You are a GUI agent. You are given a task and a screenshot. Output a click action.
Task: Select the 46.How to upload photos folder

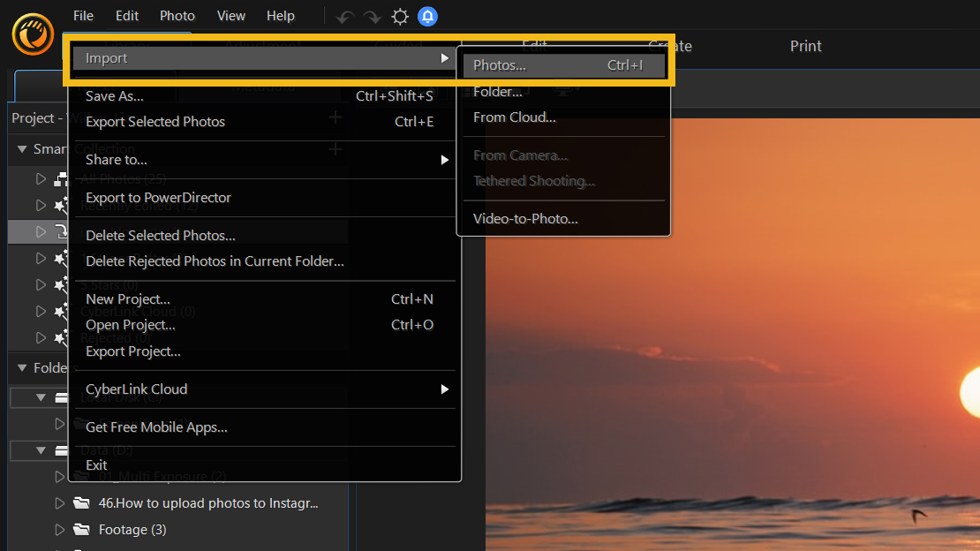click(x=208, y=502)
